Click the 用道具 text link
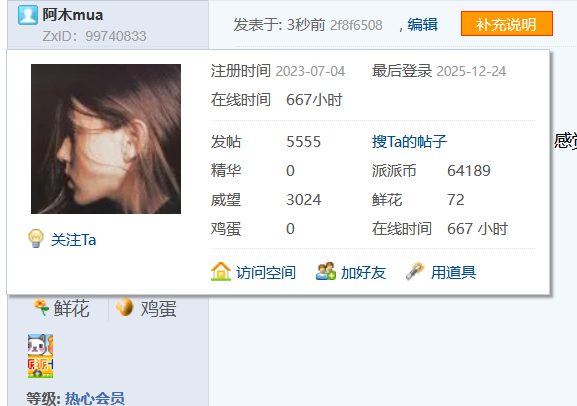Image resolution: width=577 pixels, height=406 pixels. coord(453,273)
